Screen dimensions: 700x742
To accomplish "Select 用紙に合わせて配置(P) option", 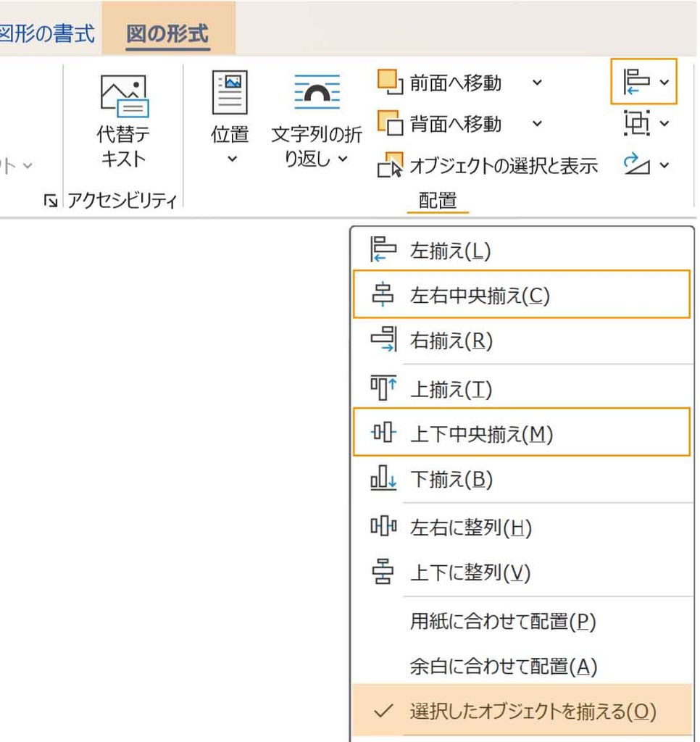I will point(522,621).
